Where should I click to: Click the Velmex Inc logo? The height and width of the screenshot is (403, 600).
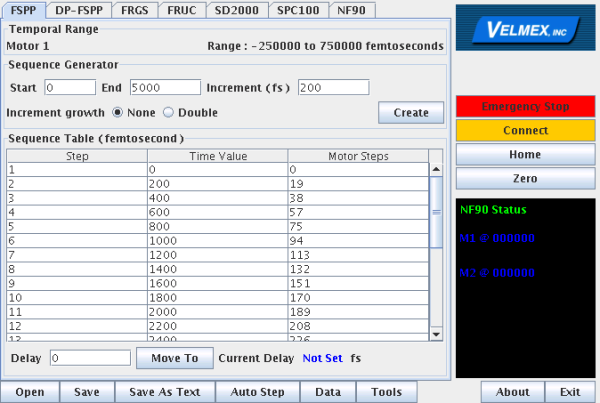pyautogui.click(x=525, y=28)
